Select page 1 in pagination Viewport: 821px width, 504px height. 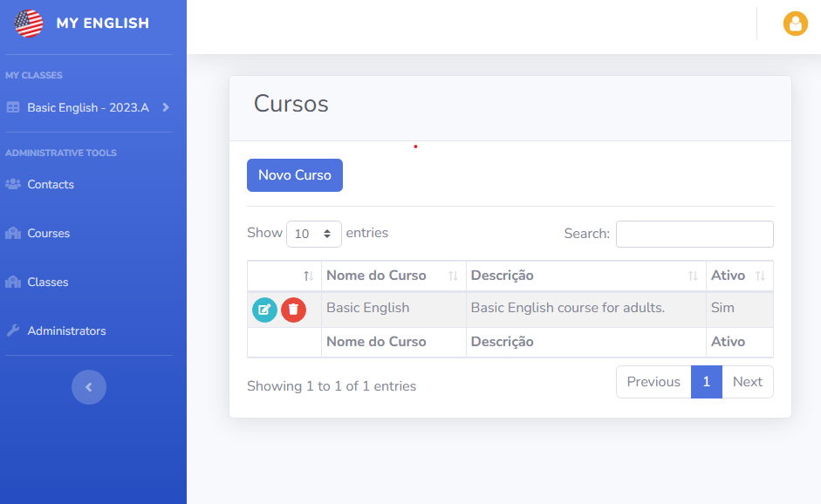pyautogui.click(x=706, y=382)
